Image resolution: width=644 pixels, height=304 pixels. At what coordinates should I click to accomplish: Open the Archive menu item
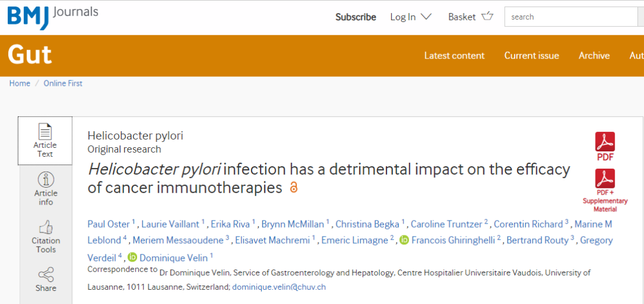click(x=594, y=56)
